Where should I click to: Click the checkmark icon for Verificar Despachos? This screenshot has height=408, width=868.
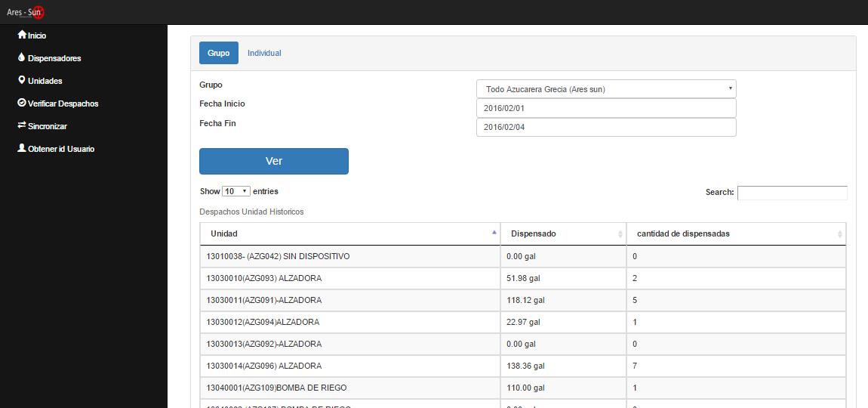point(22,103)
